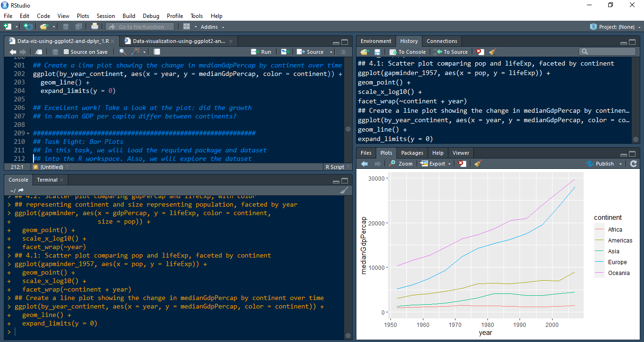
Task: Expand the Source button dropdown arrow
Action: tap(331, 52)
